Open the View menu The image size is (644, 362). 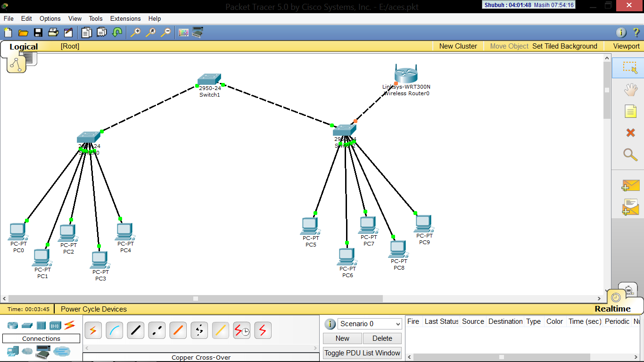pyautogui.click(x=75, y=18)
